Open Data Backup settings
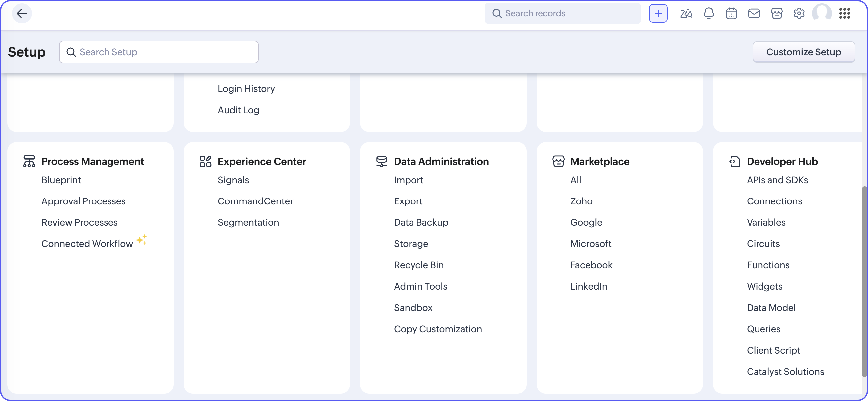 tap(421, 222)
